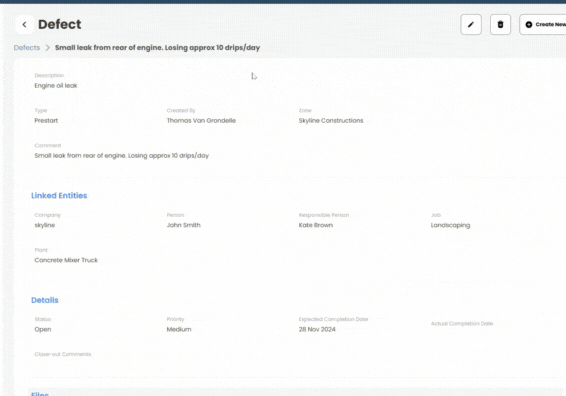Click the 'Defect' page title
The image size is (566, 396).
[60, 25]
